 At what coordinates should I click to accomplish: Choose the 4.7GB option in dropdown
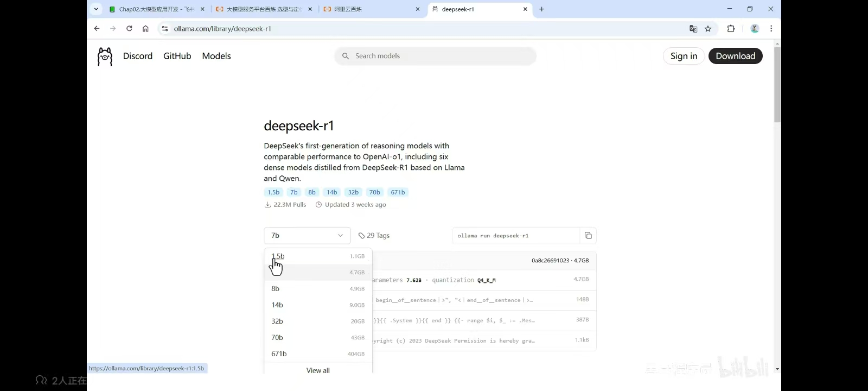pyautogui.click(x=318, y=273)
